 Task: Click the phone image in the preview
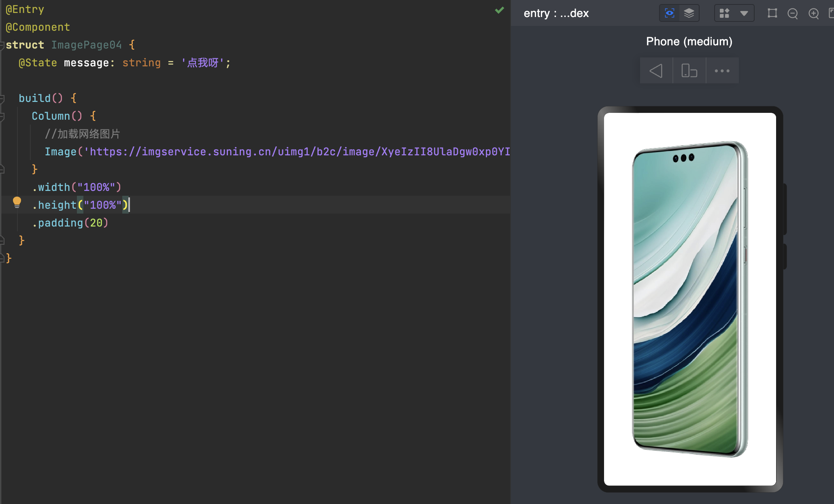coord(690,299)
